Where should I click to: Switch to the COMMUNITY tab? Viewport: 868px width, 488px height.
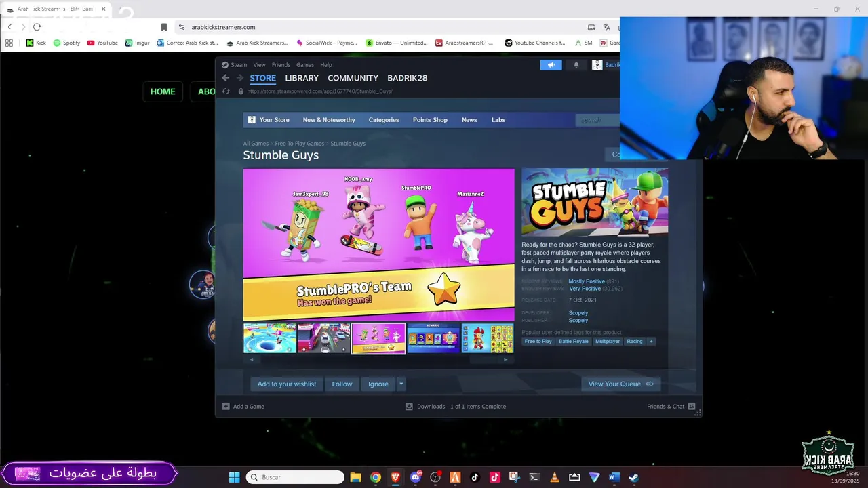pyautogui.click(x=353, y=78)
